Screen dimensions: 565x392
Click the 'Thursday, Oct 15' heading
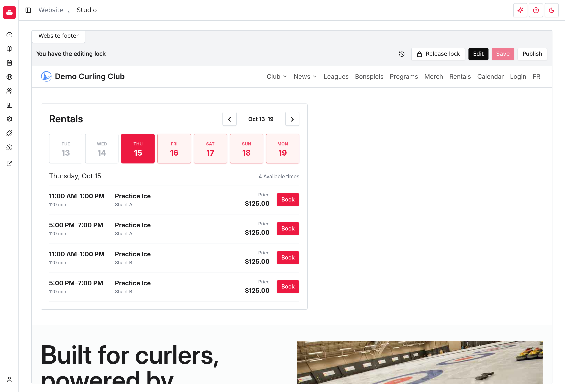pos(75,176)
